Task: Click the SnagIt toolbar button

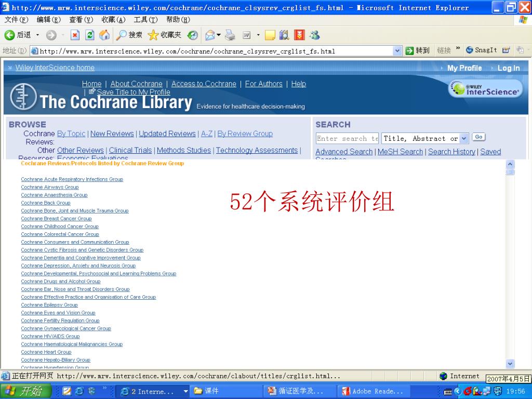Action: pyautogui.click(x=482, y=50)
